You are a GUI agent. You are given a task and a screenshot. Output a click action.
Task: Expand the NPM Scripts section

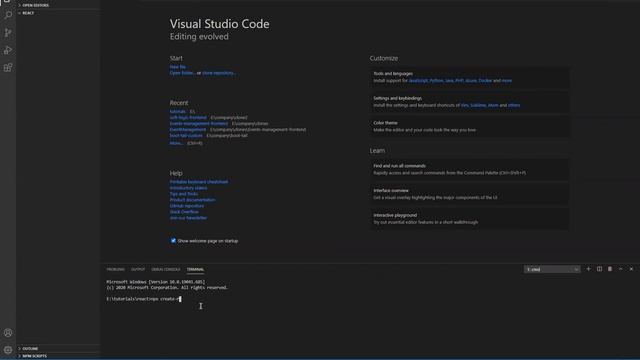[58, 356]
